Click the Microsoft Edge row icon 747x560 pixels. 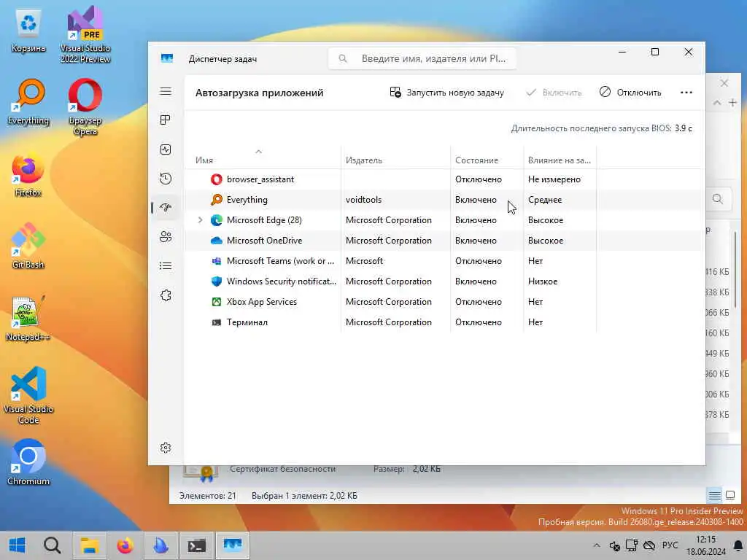(x=216, y=220)
